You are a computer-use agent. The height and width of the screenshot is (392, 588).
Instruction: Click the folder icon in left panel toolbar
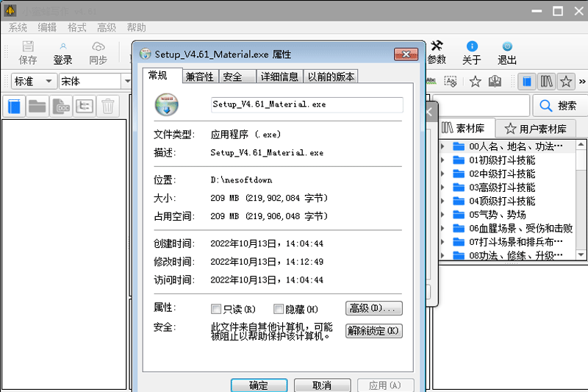(37, 106)
